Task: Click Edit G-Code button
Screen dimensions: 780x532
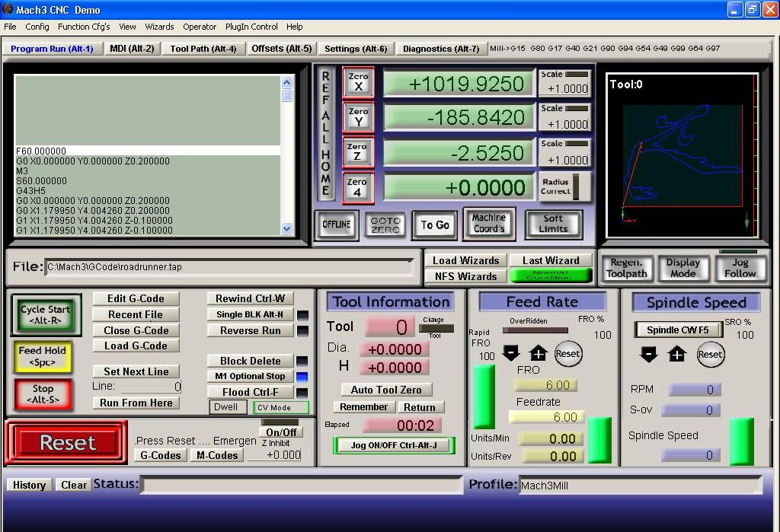Action: [x=136, y=299]
